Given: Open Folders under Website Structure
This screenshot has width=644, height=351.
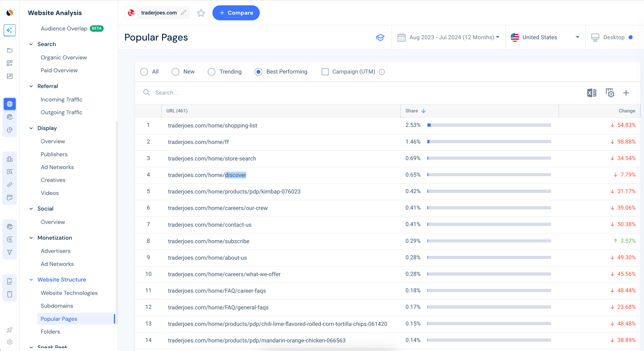Looking at the screenshot, I should 50,332.
